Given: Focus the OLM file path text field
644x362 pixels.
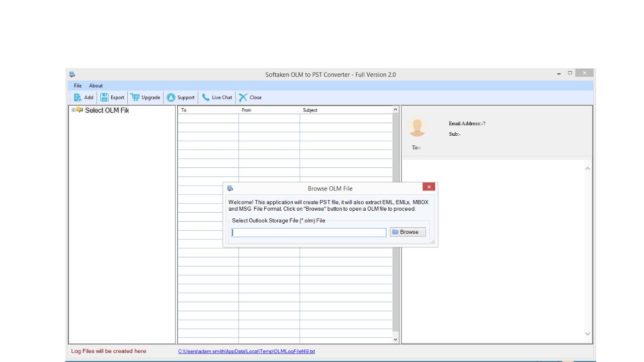Looking at the screenshot, I should [308, 232].
